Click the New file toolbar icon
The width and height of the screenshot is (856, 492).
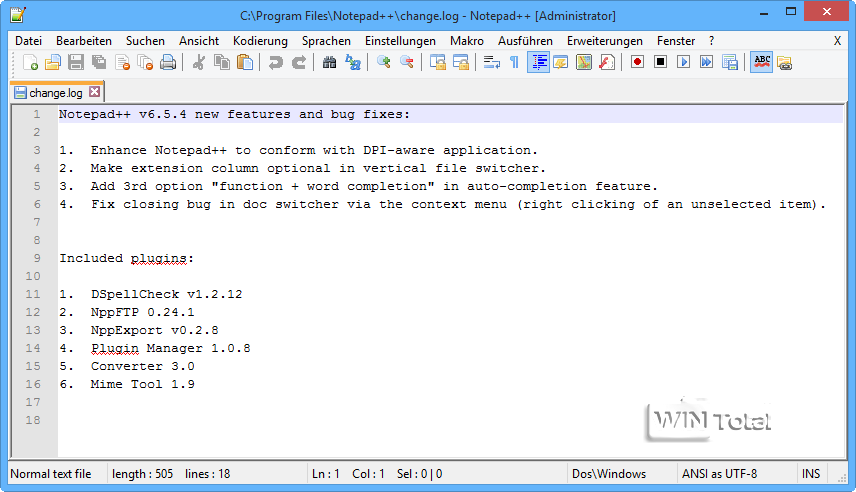click(x=31, y=62)
